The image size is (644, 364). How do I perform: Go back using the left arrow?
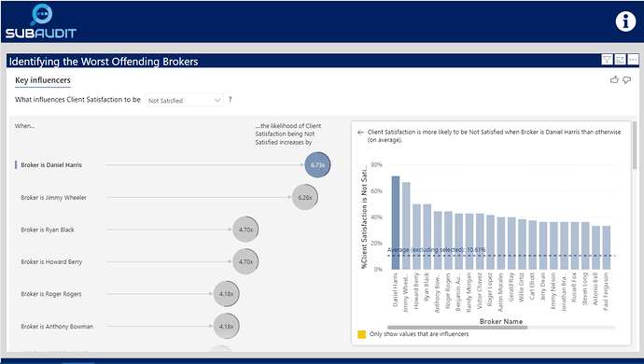(360, 133)
